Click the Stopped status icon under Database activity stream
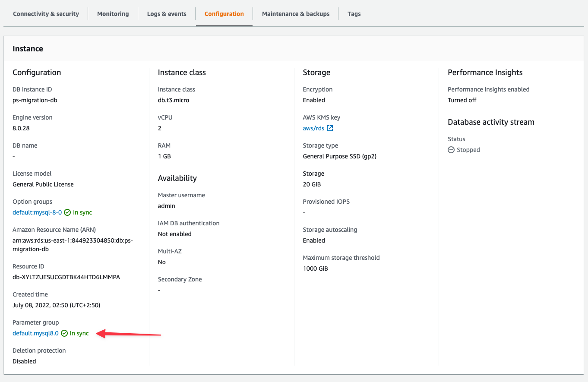Image resolution: width=588 pixels, height=382 pixels. pos(451,149)
